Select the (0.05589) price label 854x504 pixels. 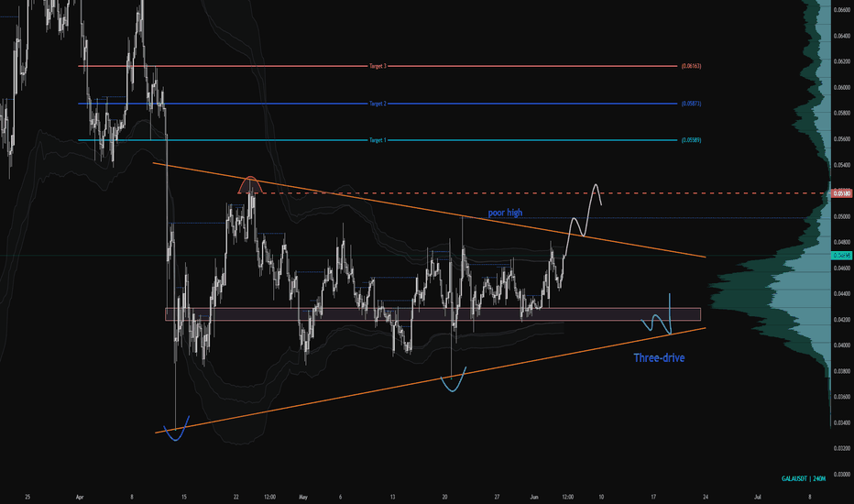pos(691,140)
